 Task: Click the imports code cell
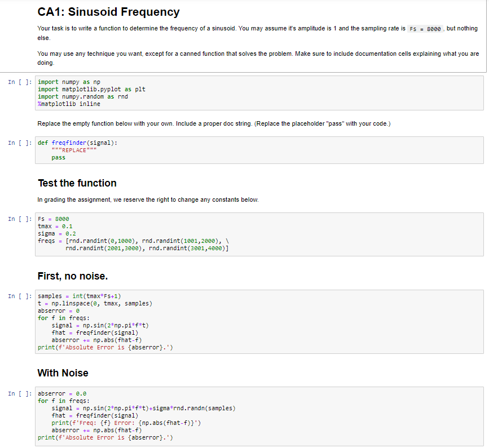[259, 93]
